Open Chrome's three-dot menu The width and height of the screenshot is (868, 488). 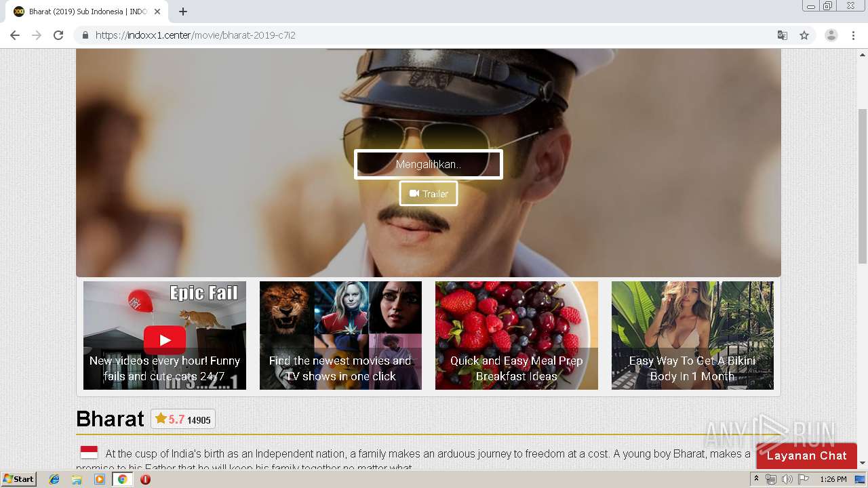[854, 35]
